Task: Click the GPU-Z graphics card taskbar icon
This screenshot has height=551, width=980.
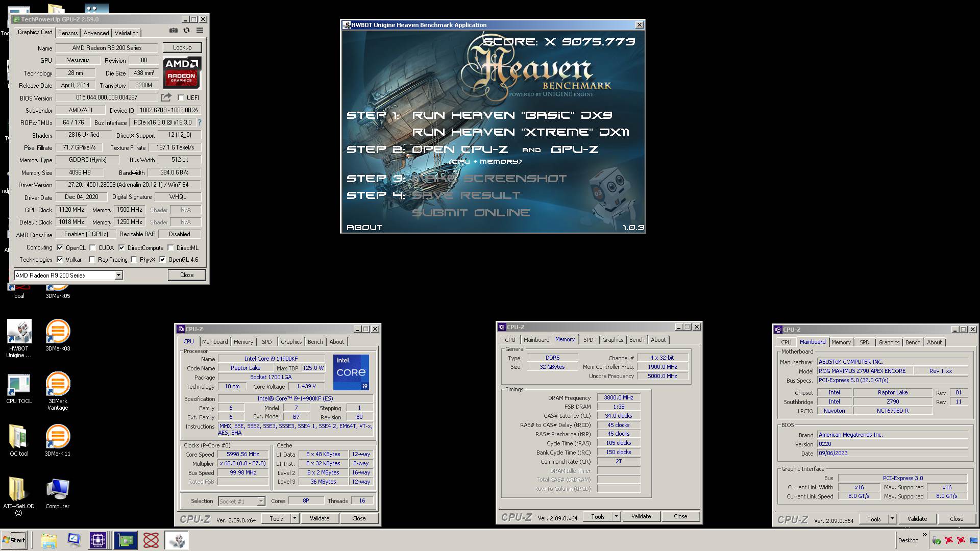Action: click(125, 540)
